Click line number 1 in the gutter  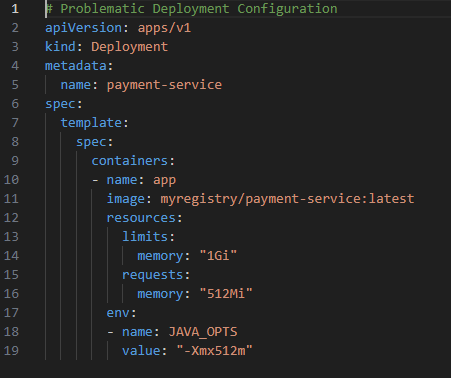[x=15, y=9]
